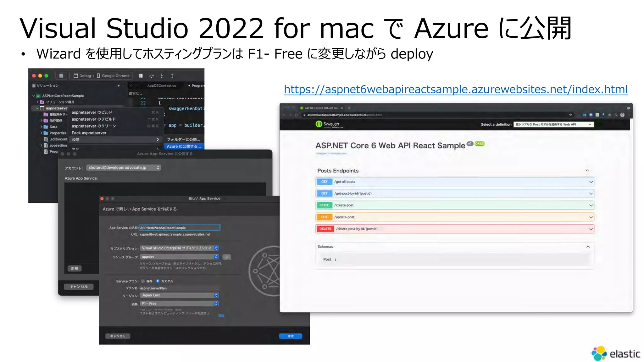644x362 pixels.
Task: Choose Azure に公開する... submenu item
Action: 184,146
